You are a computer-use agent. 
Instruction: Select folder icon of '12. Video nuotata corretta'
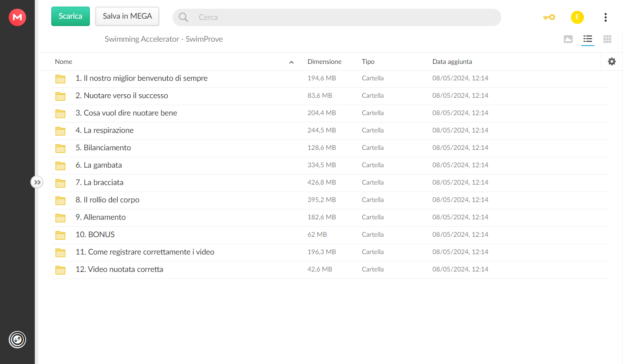[60, 270]
